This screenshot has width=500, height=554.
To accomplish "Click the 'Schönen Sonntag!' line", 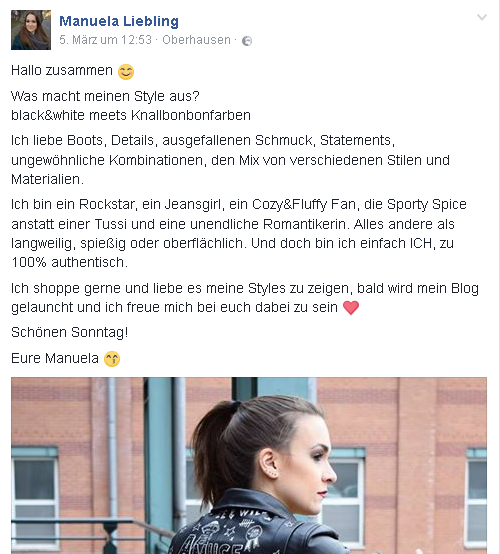I will pyautogui.click(x=70, y=333).
